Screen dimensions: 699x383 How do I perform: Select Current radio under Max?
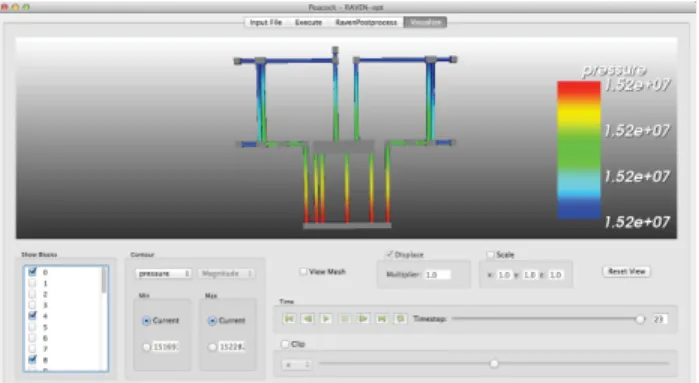coord(212,321)
